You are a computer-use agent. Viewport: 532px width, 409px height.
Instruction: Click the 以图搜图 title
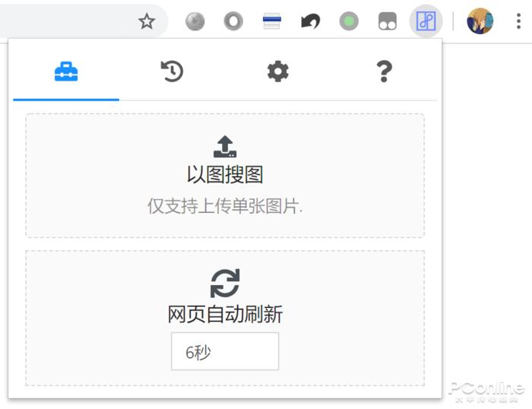coord(225,174)
